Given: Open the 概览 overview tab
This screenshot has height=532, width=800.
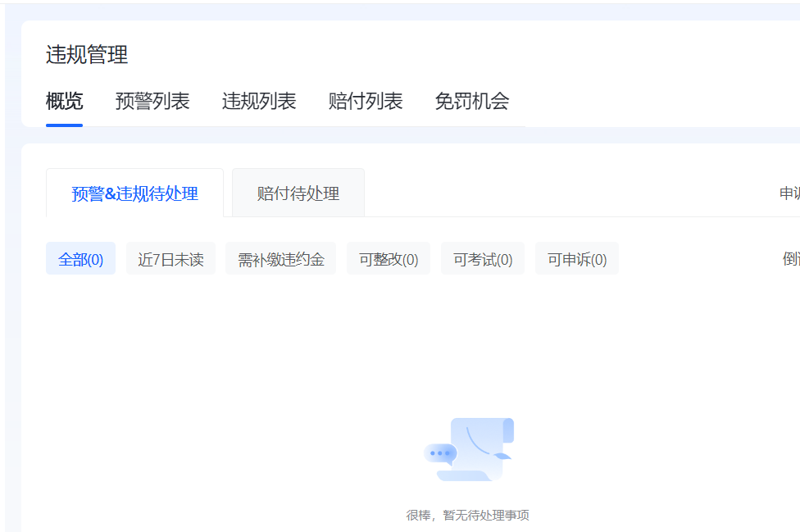Looking at the screenshot, I should tap(64, 101).
